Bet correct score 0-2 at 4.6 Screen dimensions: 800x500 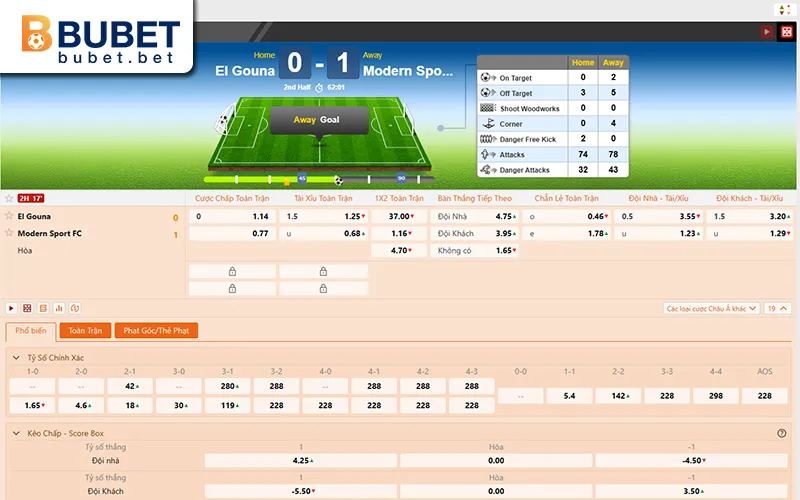(x=81, y=406)
